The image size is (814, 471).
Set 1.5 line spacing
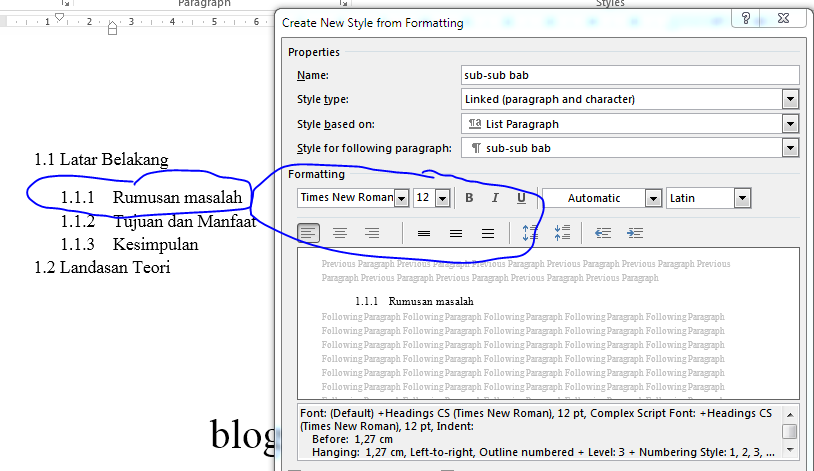tap(456, 233)
